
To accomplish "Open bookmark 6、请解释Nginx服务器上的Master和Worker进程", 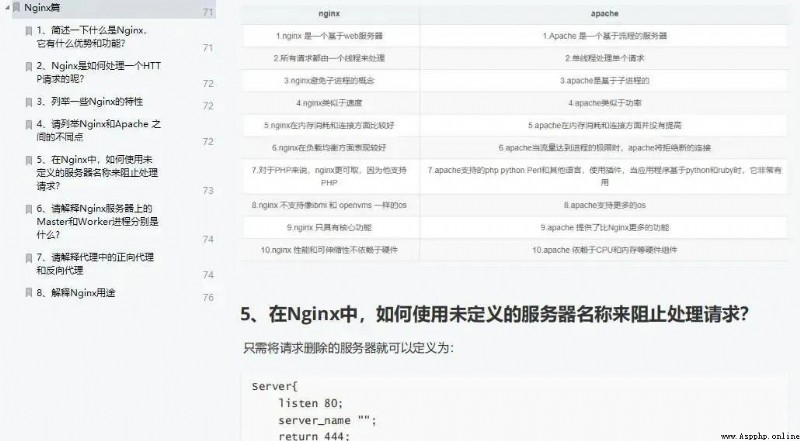I will coord(97,222).
